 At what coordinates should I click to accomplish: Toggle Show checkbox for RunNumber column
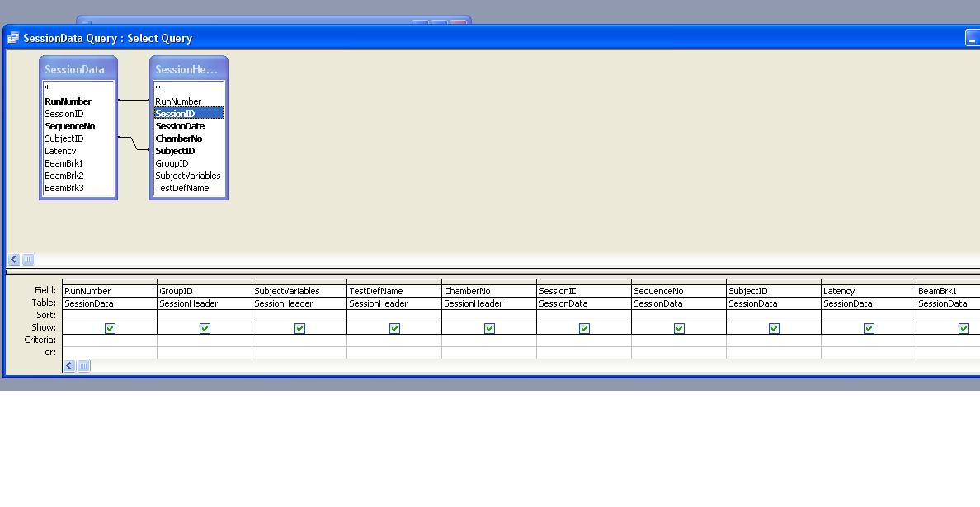[110, 328]
